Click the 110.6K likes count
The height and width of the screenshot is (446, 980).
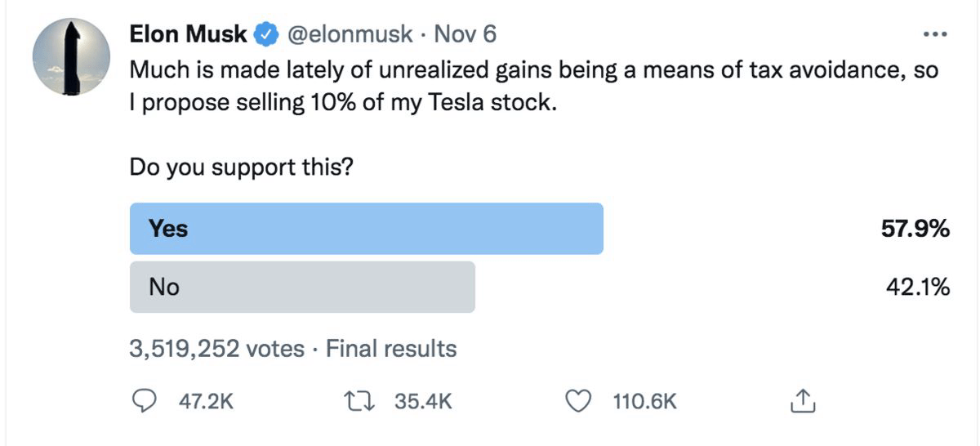[644, 401]
